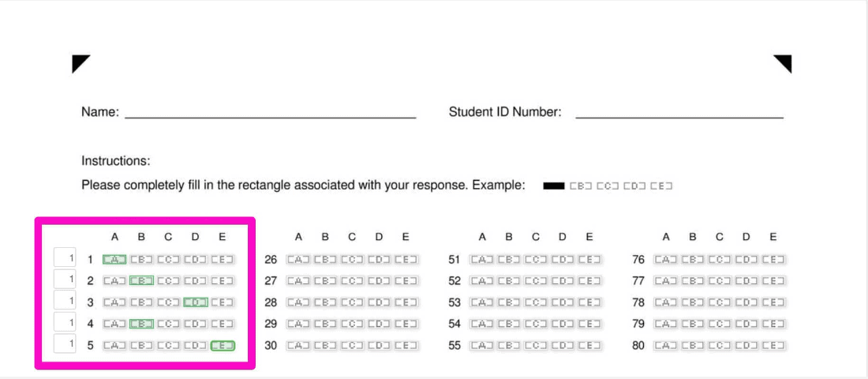Pick bubble B for question 4
The height and width of the screenshot is (379, 868).
pos(141,323)
